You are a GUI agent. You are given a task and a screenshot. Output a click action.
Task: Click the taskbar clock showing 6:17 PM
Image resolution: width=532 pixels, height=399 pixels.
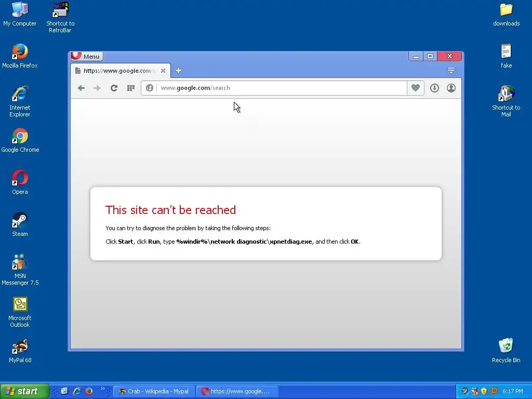(x=513, y=391)
